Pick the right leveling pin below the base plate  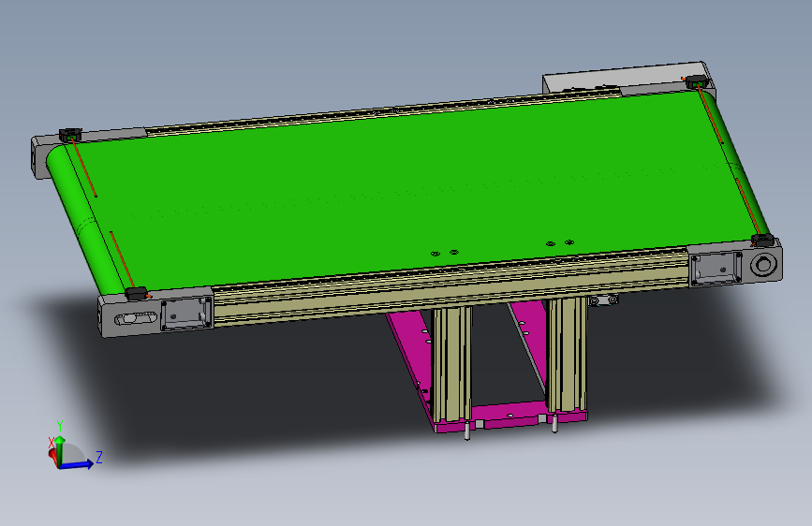(x=554, y=423)
